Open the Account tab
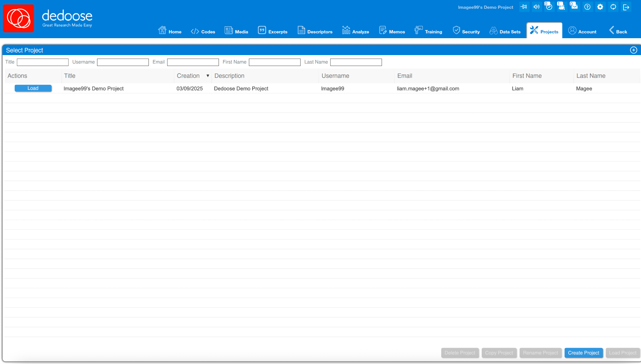641x364 pixels. click(582, 31)
